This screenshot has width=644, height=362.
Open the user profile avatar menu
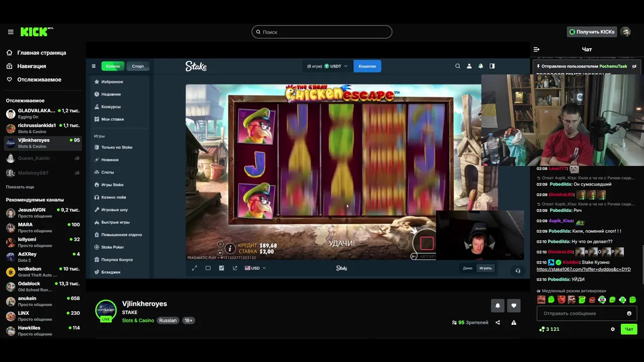[x=625, y=32]
